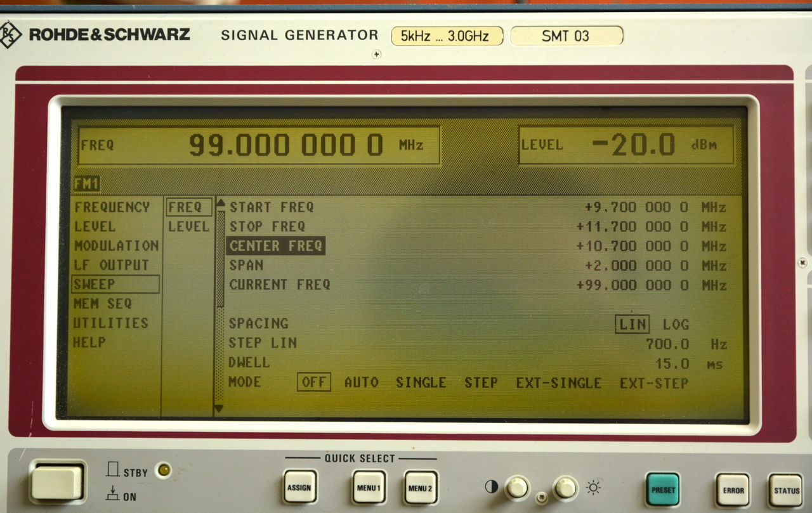Select highlighted CENTER FREQ parameter
The image size is (812, 513).
[276, 245]
